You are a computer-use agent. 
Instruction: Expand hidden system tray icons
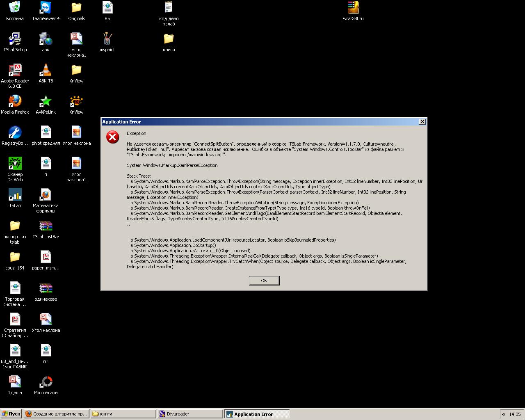504,414
